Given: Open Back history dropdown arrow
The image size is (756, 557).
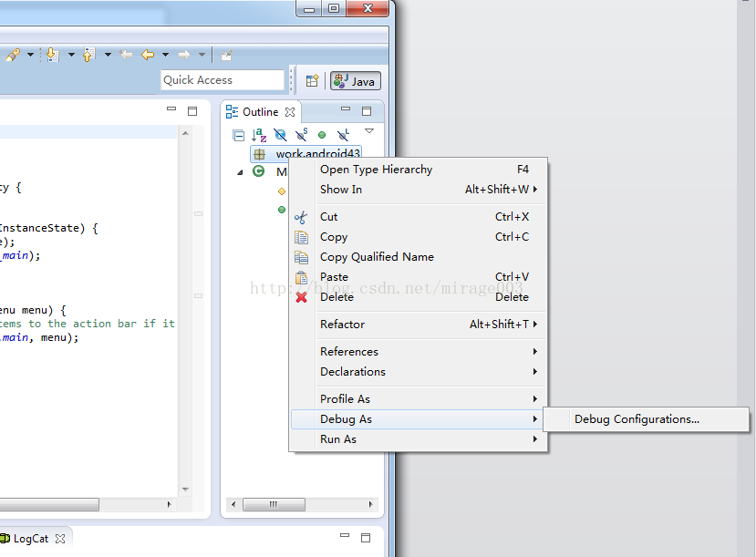Looking at the screenshot, I should click(x=165, y=55).
